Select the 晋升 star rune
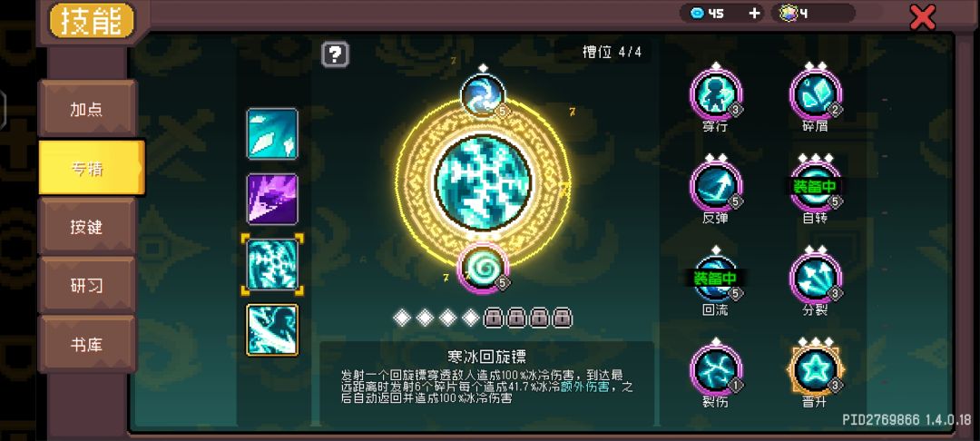Screen dimensions: 980x441 coord(815,370)
